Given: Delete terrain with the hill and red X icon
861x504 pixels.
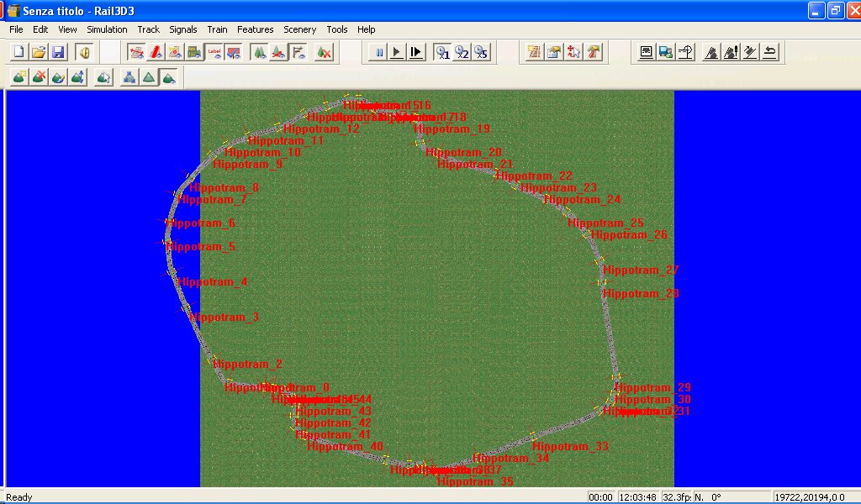Looking at the screenshot, I should click(39, 77).
